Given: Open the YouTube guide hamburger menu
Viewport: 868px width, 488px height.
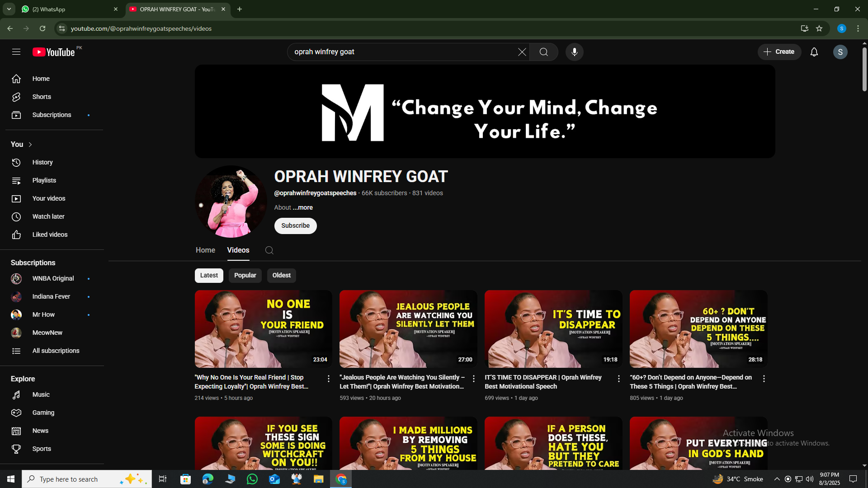Looking at the screenshot, I should [16, 52].
